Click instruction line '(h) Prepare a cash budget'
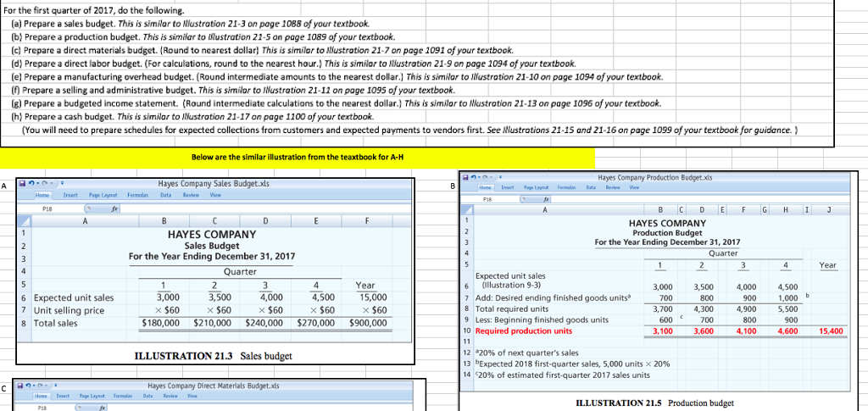Image resolution: width=868 pixels, height=411 pixels. tap(192, 117)
